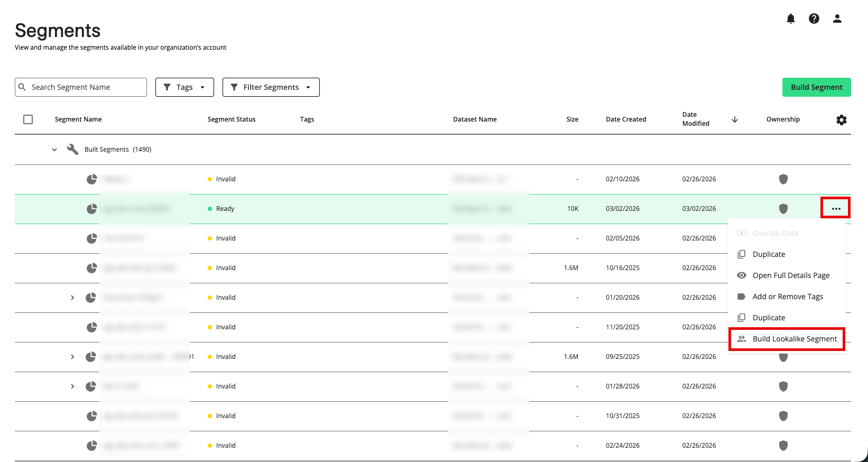Click the segment pie icon on the Ready row
The image size is (868, 462).
click(92, 209)
